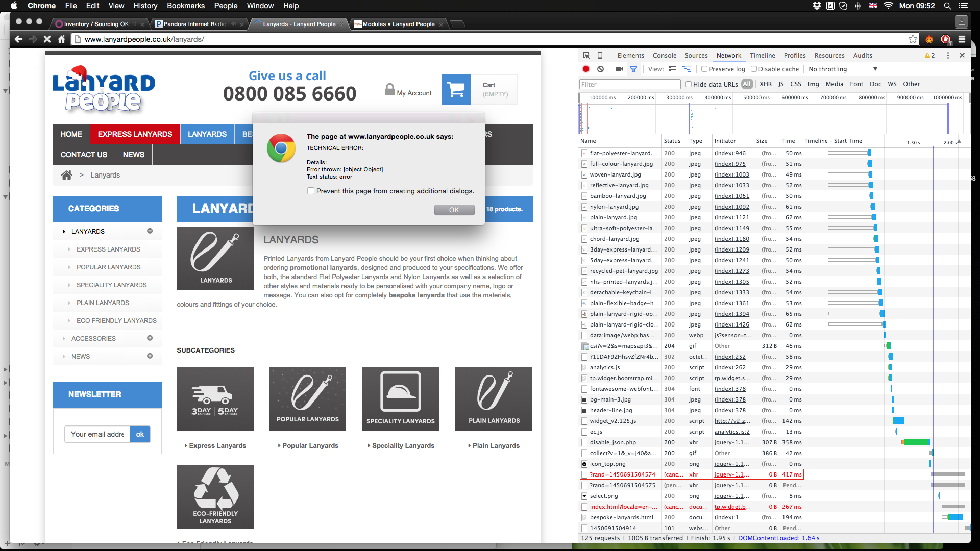This screenshot has height=551, width=980.
Task: Open the Sources panel
Action: tap(696, 55)
